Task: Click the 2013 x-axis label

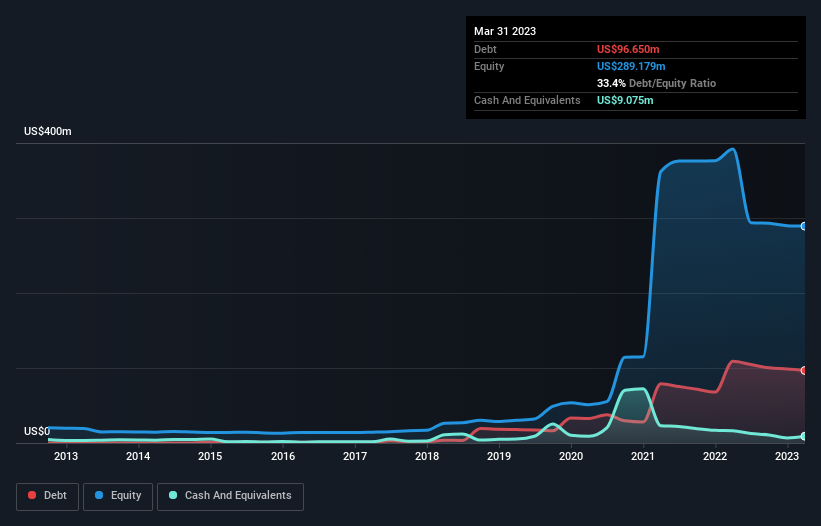Action: [66, 456]
